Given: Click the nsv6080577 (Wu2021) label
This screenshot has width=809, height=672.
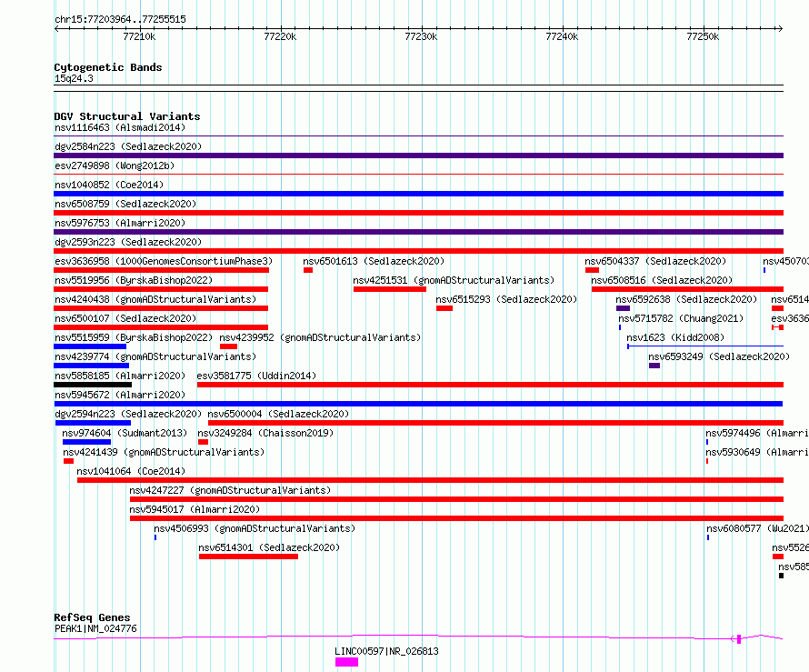Looking at the screenshot, I should (x=757, y=528).
